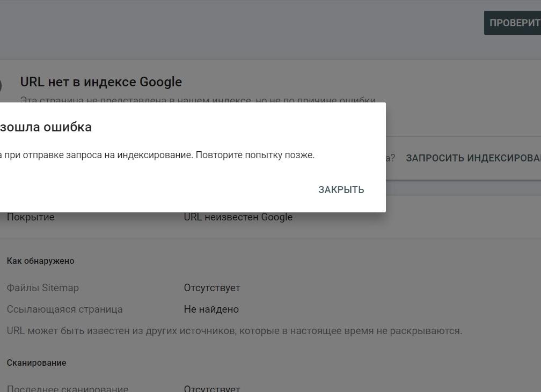Click the 'Сканирование' section heading

(x=36, y=363)
